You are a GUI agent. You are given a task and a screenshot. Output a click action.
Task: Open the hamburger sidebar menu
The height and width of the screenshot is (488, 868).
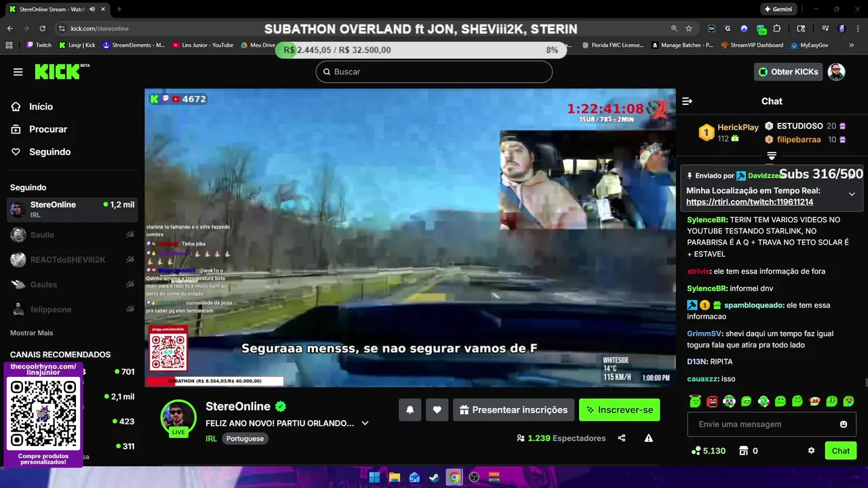point(18,72)
